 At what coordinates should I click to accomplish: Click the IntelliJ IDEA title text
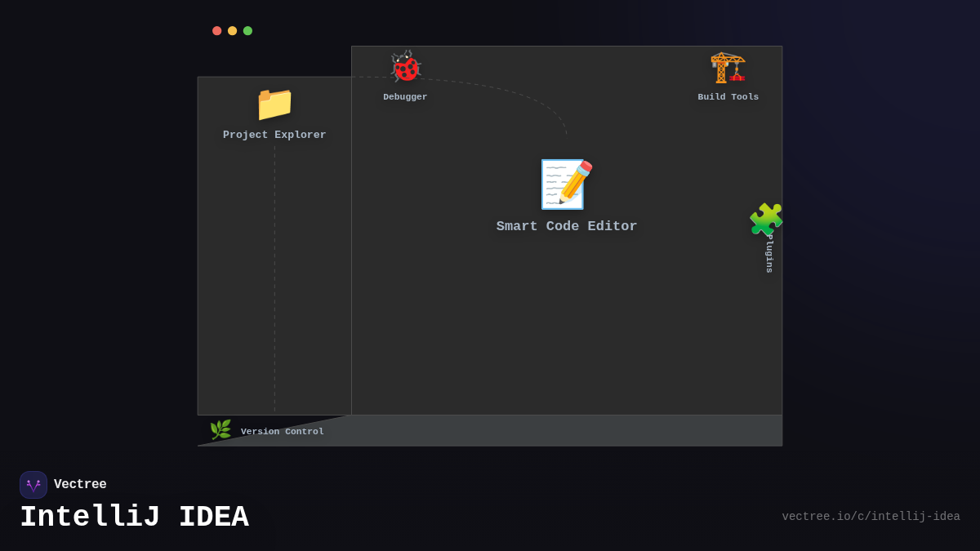pyautogui.click(x=134, y=516)
